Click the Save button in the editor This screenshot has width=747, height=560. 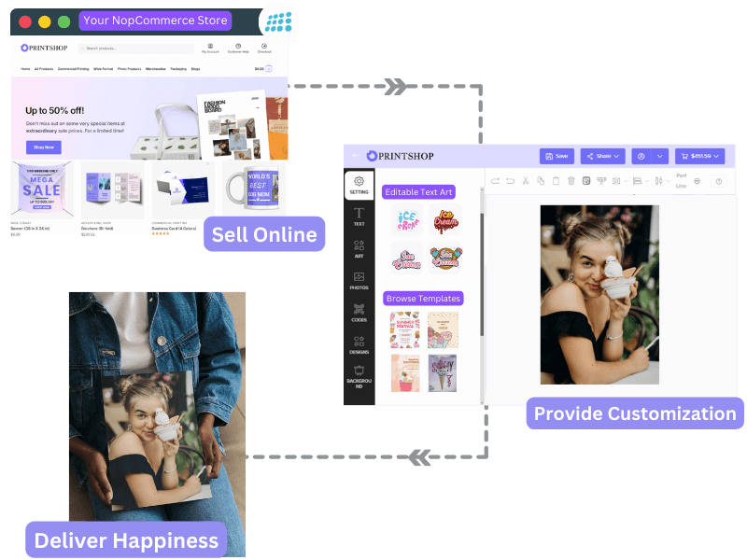(x=560, y=156)
